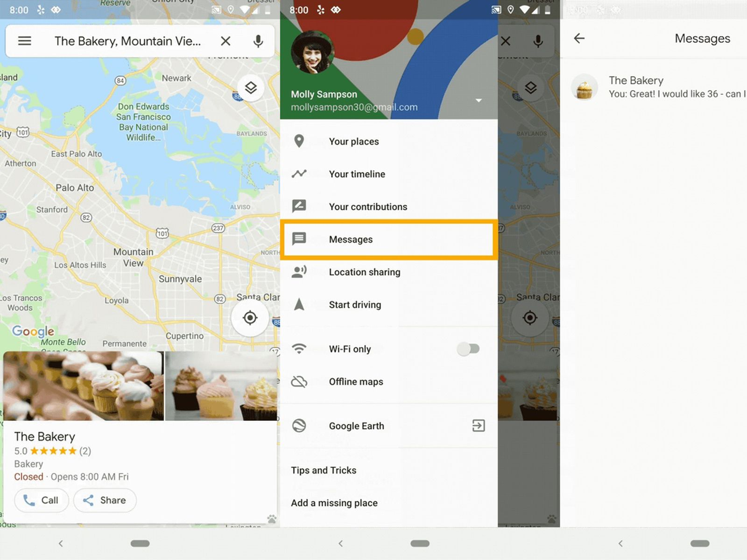Tap the microphone voice search icon
747x560 pixels.
tap(258, 41)
